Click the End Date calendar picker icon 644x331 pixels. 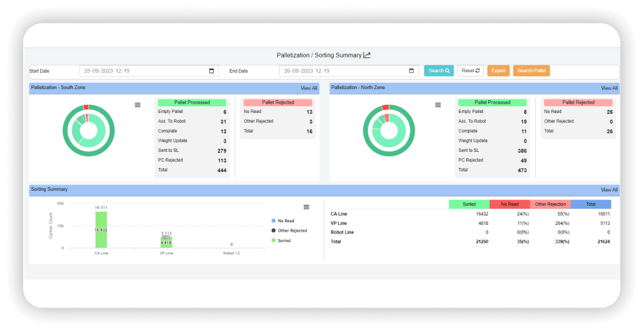click(412, 71)
